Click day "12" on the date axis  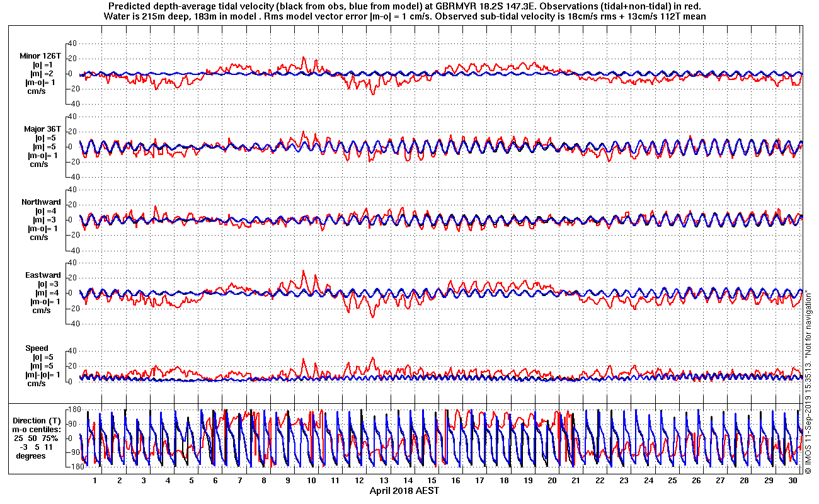click(x=360, y=480)
